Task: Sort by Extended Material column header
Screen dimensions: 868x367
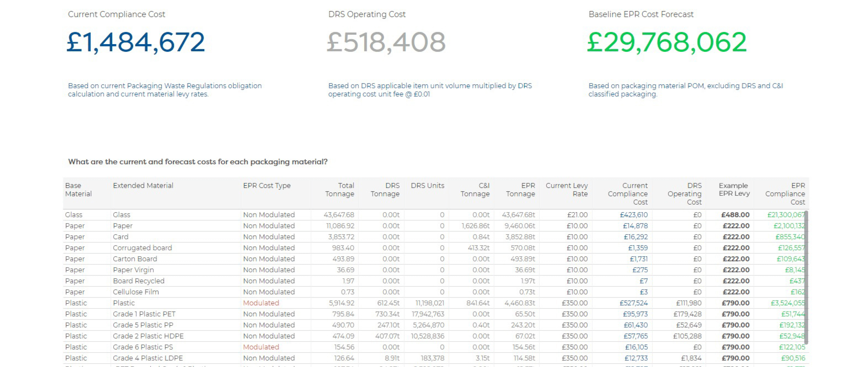Action: tap(143, 186)
